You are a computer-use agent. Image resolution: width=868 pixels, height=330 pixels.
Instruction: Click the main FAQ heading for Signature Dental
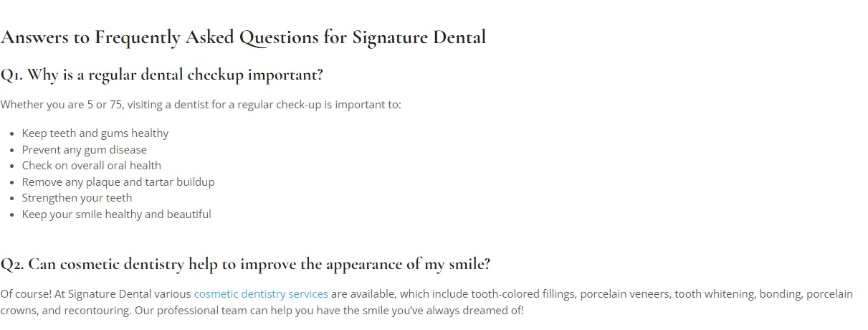tap(243, 37)
